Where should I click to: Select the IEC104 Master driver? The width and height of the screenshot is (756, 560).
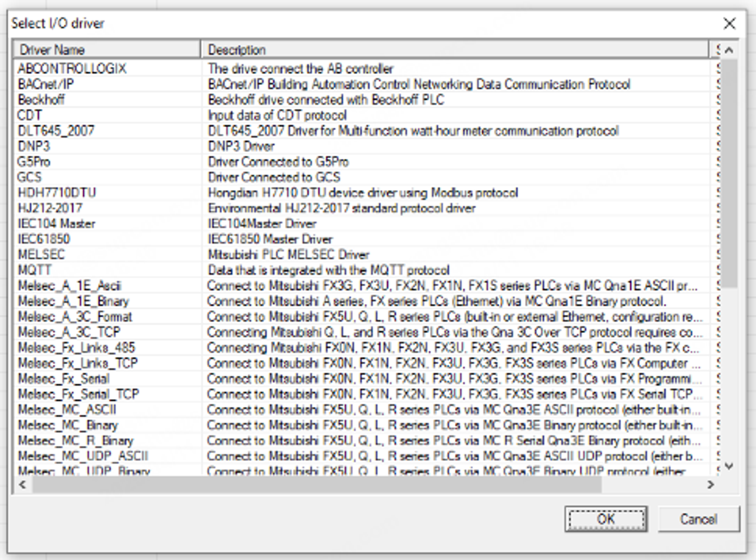coord(57,224)
